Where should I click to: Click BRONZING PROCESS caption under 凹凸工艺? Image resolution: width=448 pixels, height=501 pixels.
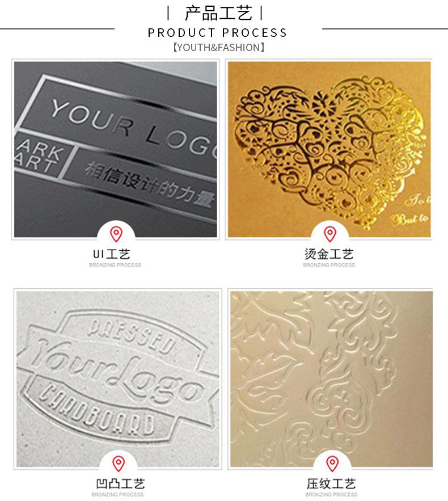pyautogui.click(x=117, y=495)
